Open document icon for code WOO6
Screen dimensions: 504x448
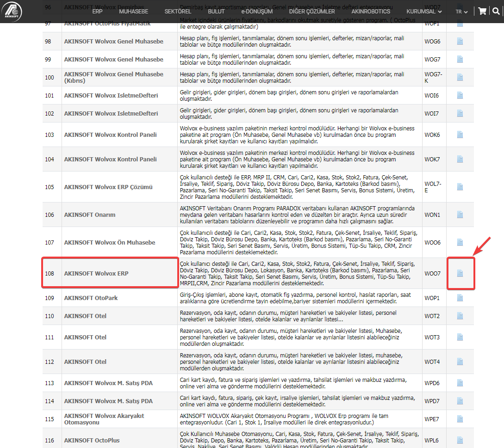point(460,242)
